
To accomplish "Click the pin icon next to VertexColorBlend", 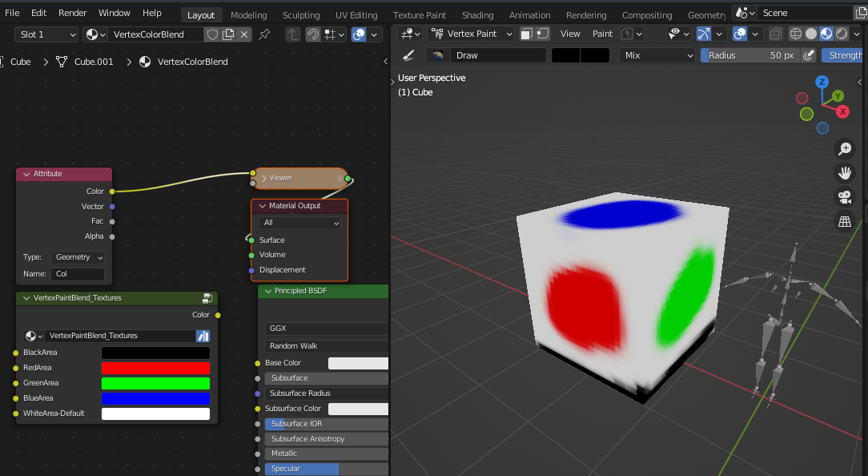I will (x=263, y=34).
